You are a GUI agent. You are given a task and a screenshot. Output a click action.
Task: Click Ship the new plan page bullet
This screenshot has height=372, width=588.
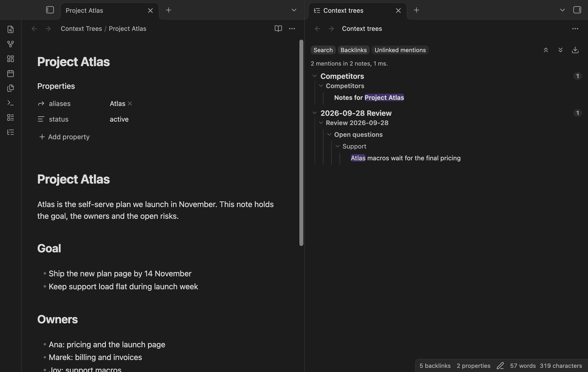pos(120,274)
